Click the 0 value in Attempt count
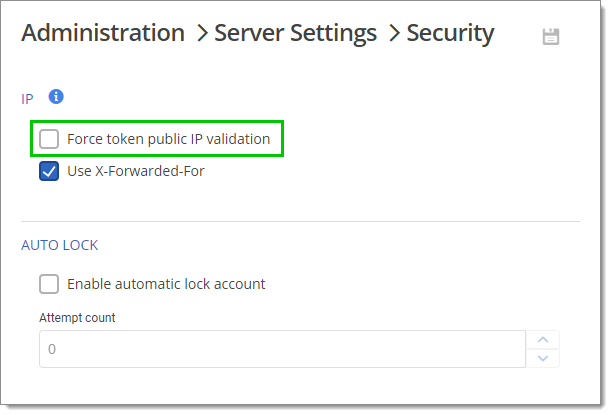The height and width of the screenshot is (415, 611). [x=52, y=349]
